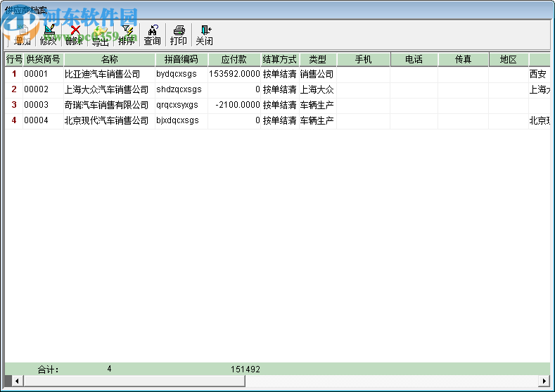The image size is (555, 392).
Task: Click the 增加 (Add) toolbar icon
Action: [22, 34]
